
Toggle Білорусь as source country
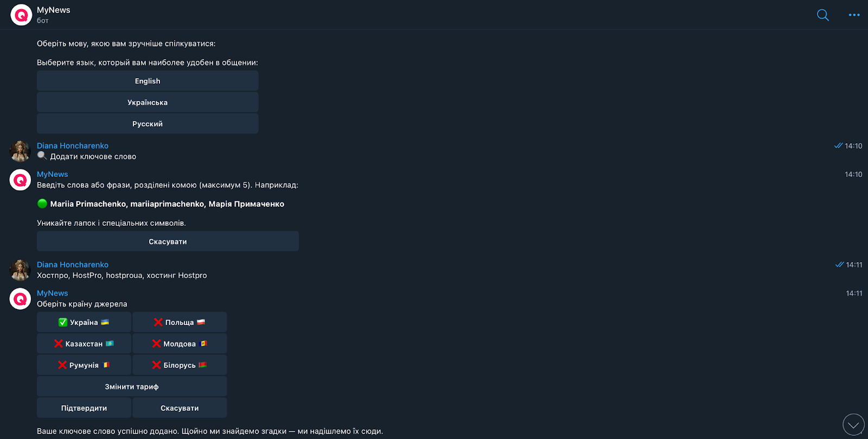[180, 365]
